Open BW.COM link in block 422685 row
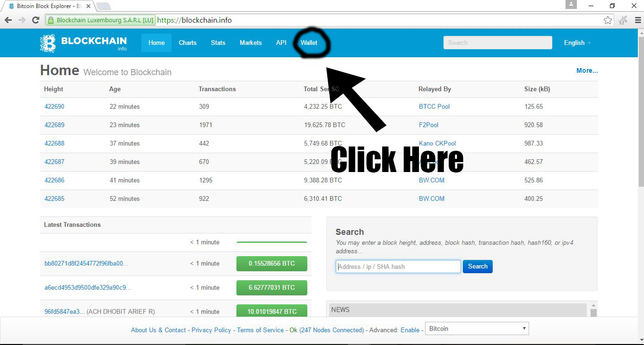Image resolution: width=644 pixels, height=345 pixels. [x=432, y=198]
